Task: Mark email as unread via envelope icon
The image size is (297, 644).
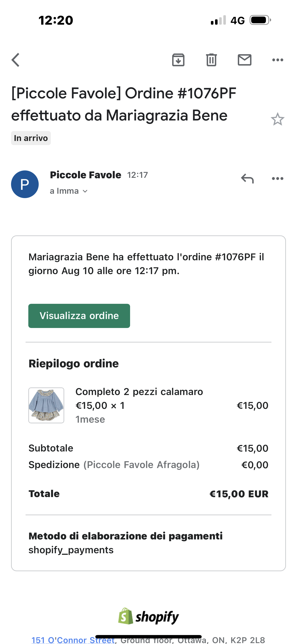Action: 245,60
